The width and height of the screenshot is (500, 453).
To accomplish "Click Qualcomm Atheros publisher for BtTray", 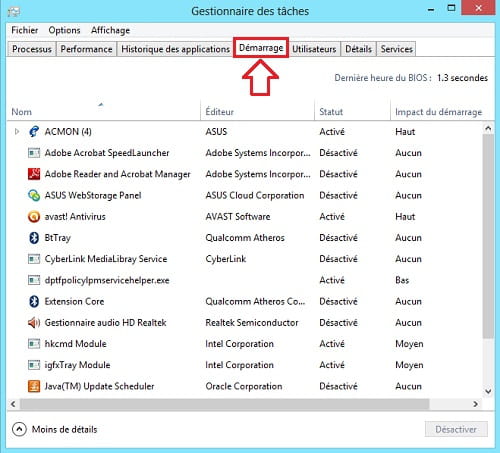I will coord(245,238).
